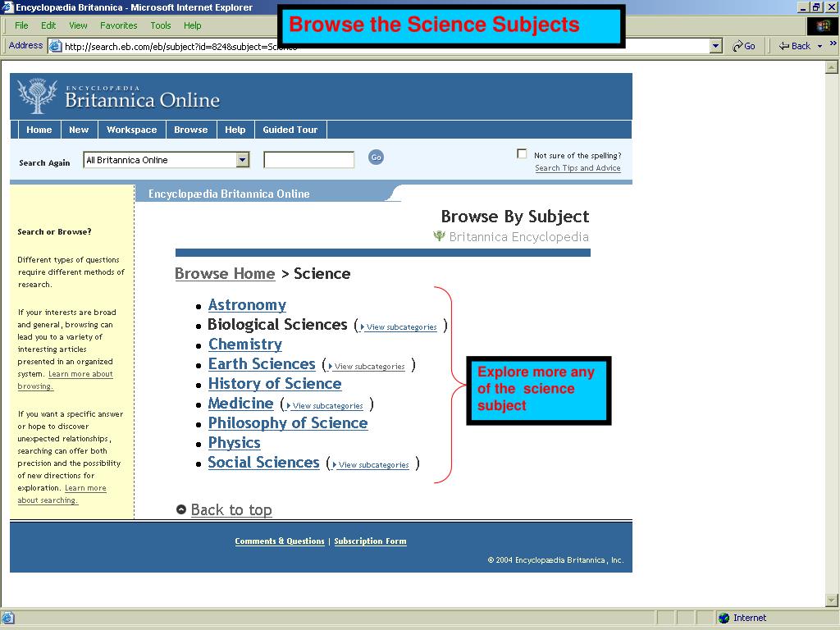Click the Back to top arrow icon
Viewport: 840px width, 630px height.
coord(181,509)
